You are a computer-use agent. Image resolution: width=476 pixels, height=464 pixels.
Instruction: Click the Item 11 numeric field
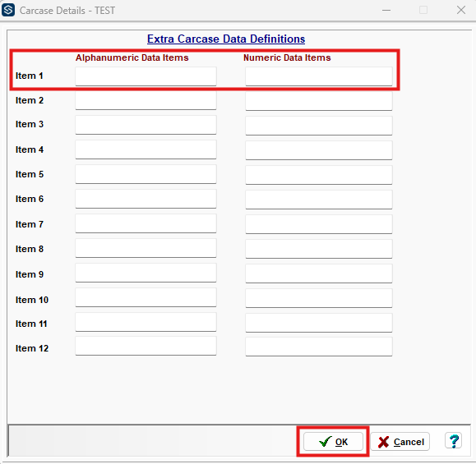(x=319, y=323)
